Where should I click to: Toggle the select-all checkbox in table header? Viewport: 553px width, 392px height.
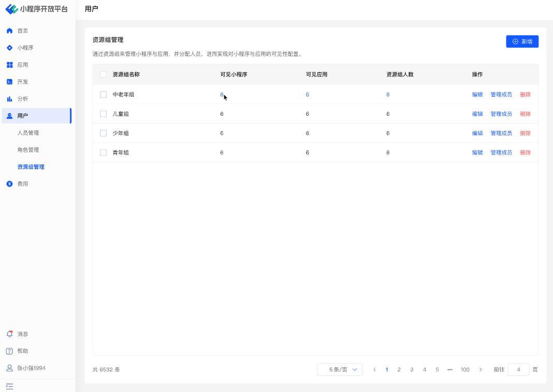103,74
